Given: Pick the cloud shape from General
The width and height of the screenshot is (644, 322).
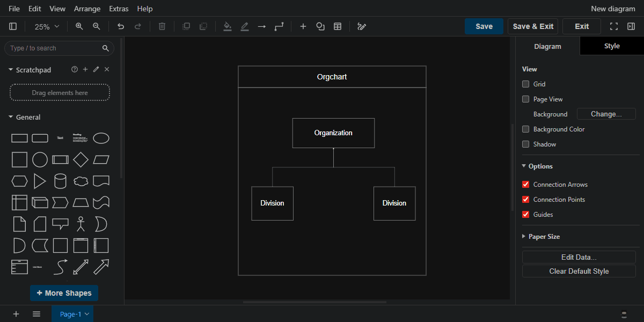Looking at the screenshot, I should point(81,181).
